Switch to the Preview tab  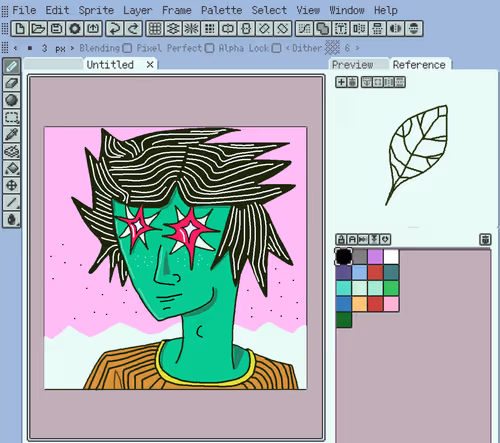coord(353,64)
